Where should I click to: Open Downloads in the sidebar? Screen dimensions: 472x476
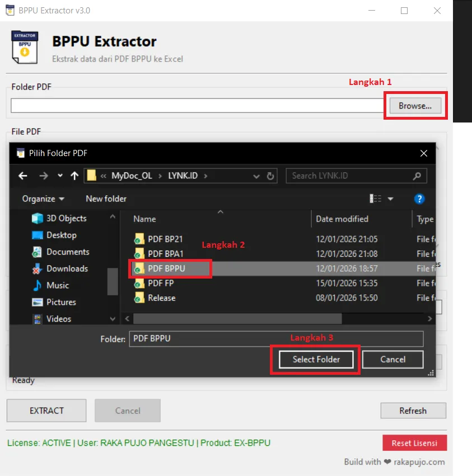(x=67, y=268)
